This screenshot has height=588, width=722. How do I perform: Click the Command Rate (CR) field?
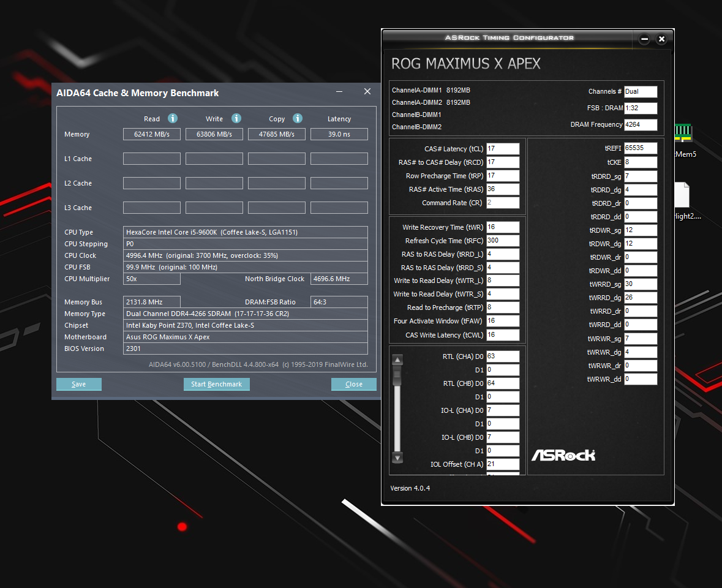click(503, 203)
